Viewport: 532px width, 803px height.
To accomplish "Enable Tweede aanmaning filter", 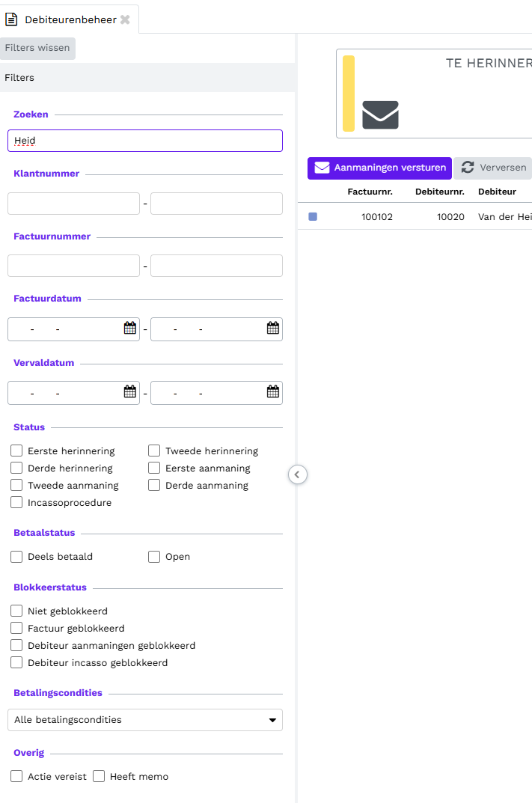I will [16, 485].
